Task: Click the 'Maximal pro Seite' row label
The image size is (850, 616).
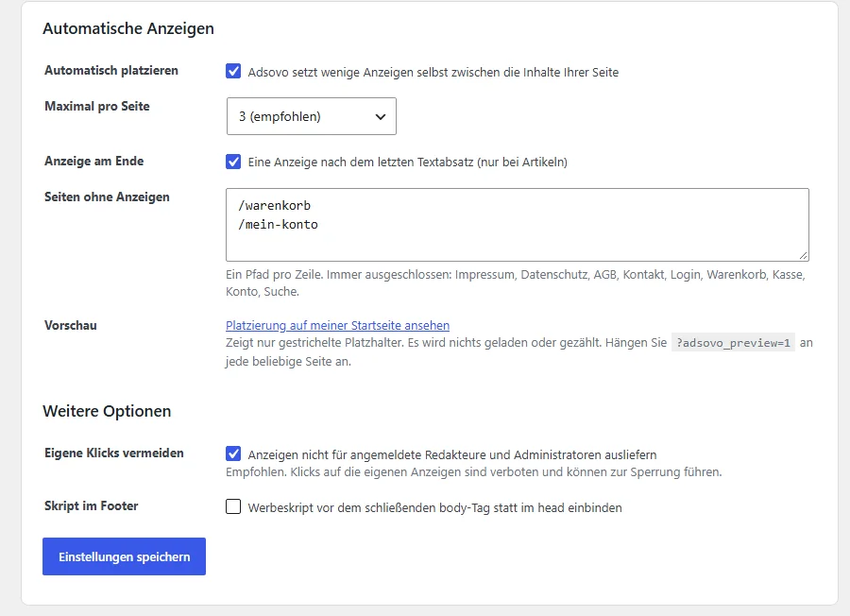Action: (x=97, y=106)
